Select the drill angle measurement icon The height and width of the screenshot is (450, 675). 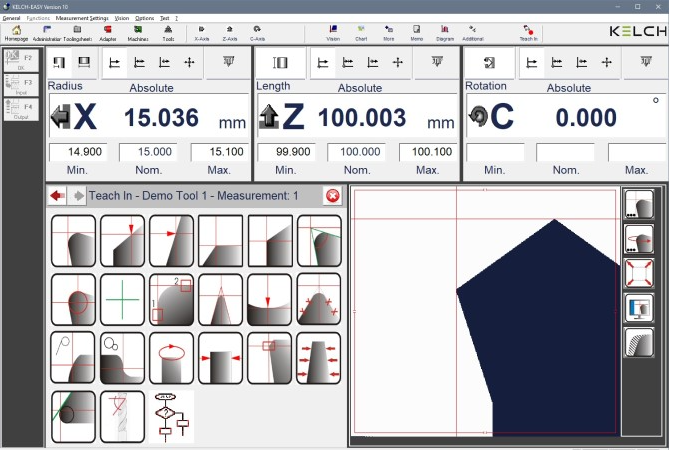click(122, 417)
